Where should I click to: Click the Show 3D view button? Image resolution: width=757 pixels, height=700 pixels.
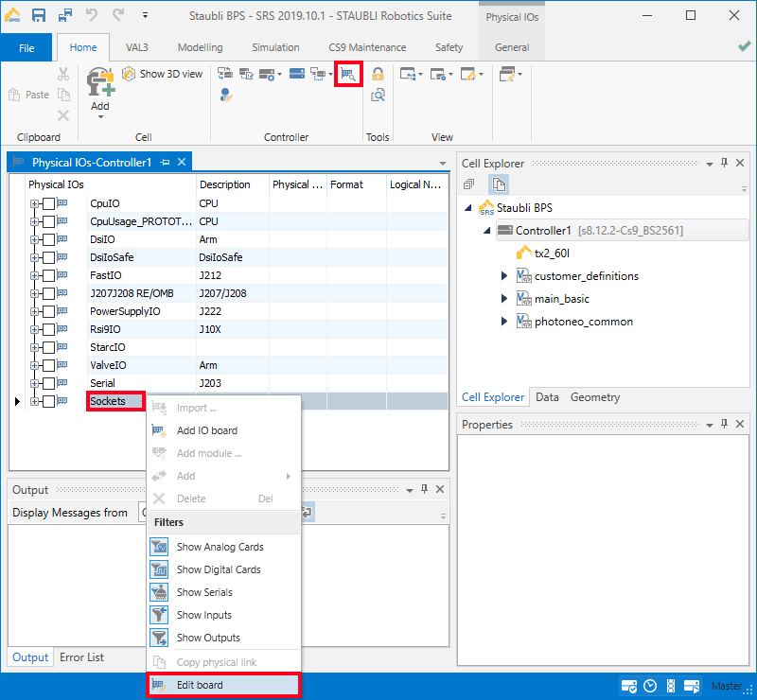(x=162, y=74)
